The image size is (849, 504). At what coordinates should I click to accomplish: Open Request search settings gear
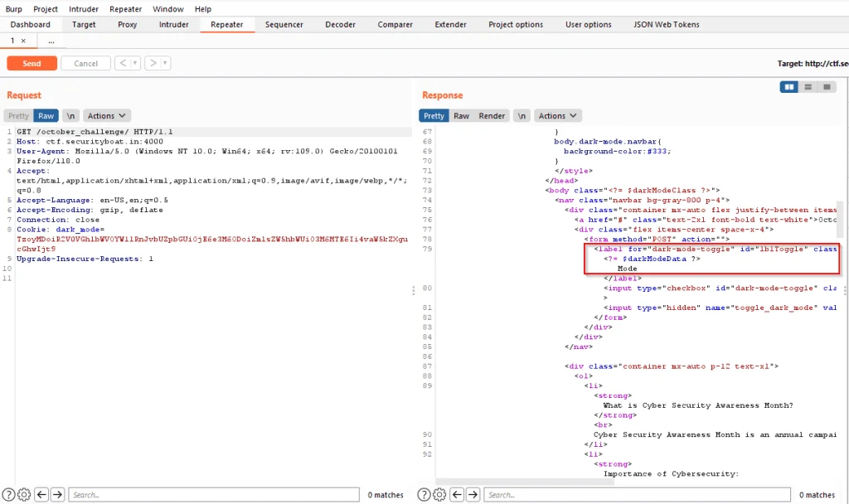24,494
